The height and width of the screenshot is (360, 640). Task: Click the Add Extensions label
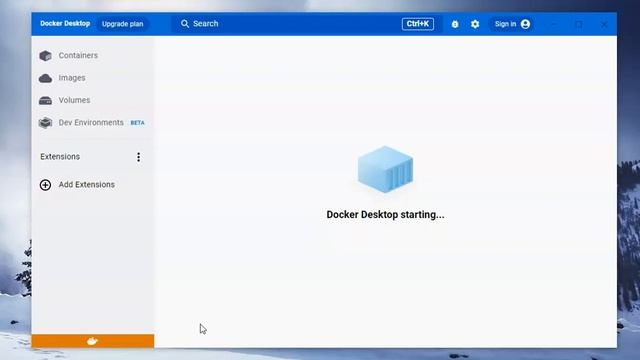point(87,185)
